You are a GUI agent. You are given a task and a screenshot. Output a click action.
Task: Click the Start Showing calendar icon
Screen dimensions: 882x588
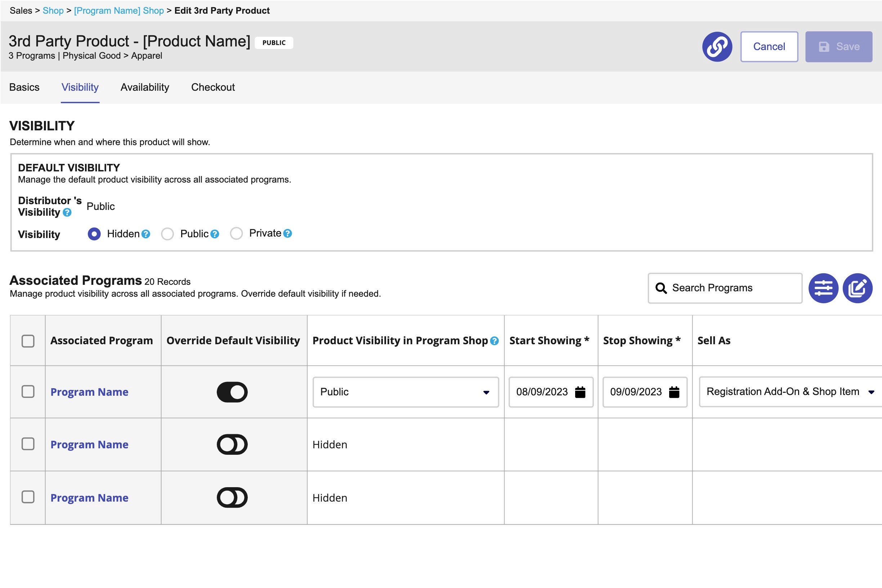(x=580, y=392)
